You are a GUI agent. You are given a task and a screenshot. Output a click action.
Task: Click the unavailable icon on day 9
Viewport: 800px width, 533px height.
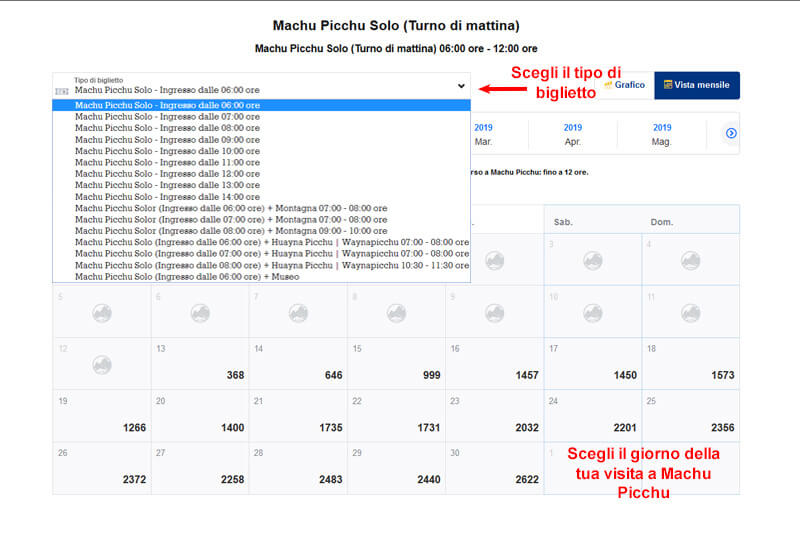[x=494, y=313]
